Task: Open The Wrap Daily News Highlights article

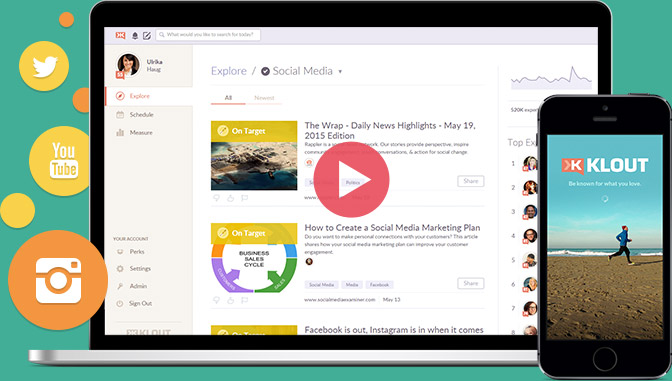Action: pyautogui.click(x=390, y=130)
